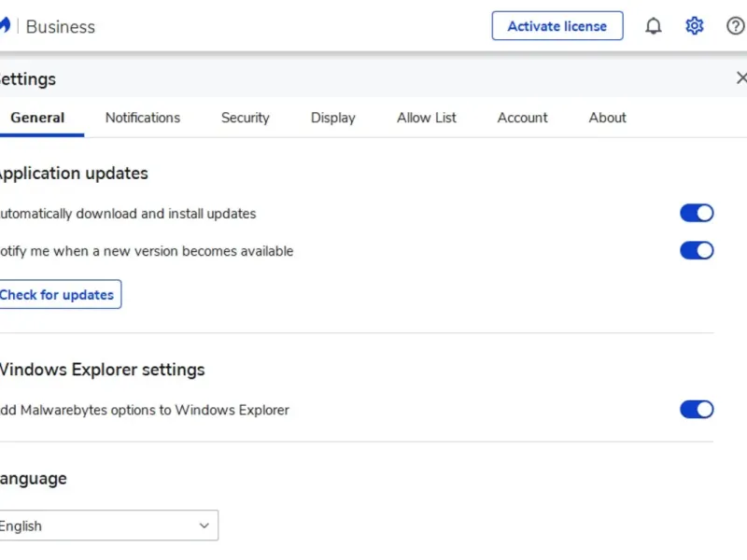Image resolution: width=747 pixels, height=560 pixels.
Task: Switch to the Notifications tab
Action: [x=143, y=118]
